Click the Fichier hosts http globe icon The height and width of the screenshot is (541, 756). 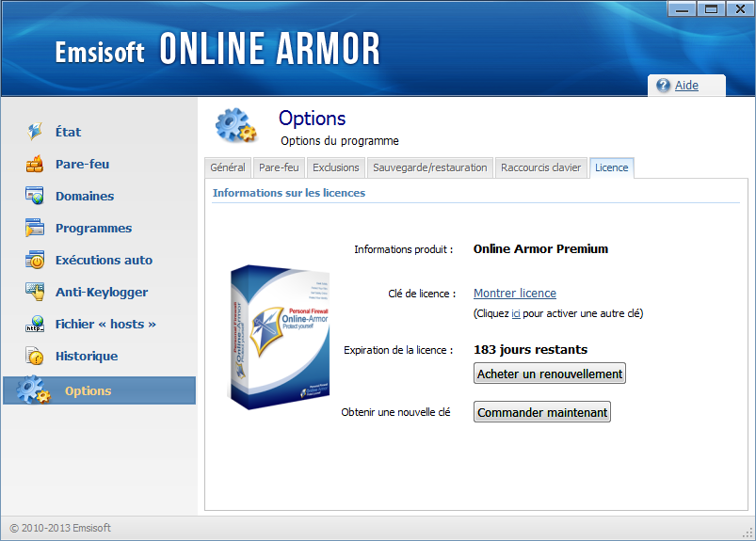[x=35, y=324]
